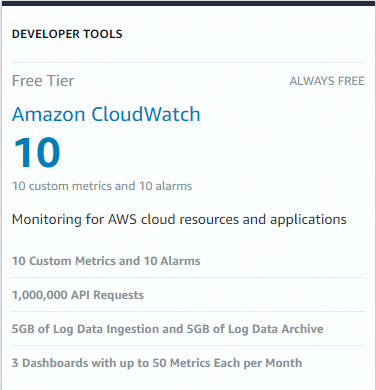Viewport: 376px width, 390px height.
Task: Click 'Monitoring for AWS cloud resources and applications'
Action: coord(179,220)
